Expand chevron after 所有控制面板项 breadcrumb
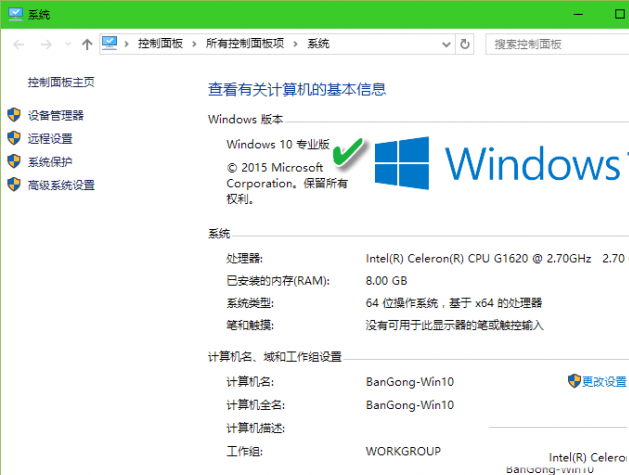Screen dimensions: 629x475 [295, 44]
